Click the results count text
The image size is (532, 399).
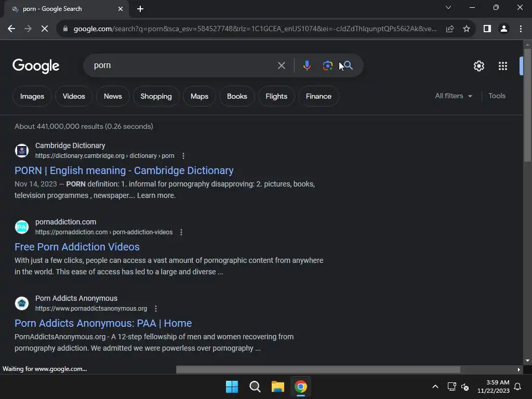click(84, 126)
